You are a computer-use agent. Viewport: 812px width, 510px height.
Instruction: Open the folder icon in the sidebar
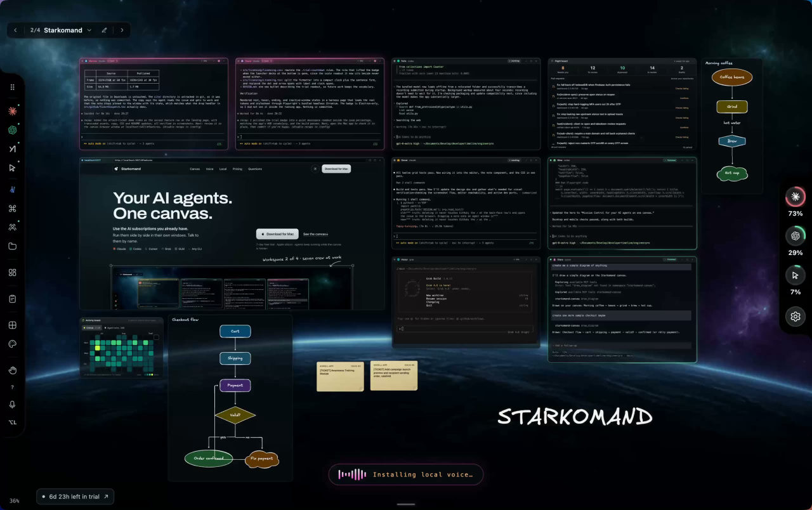click(12, 246)
